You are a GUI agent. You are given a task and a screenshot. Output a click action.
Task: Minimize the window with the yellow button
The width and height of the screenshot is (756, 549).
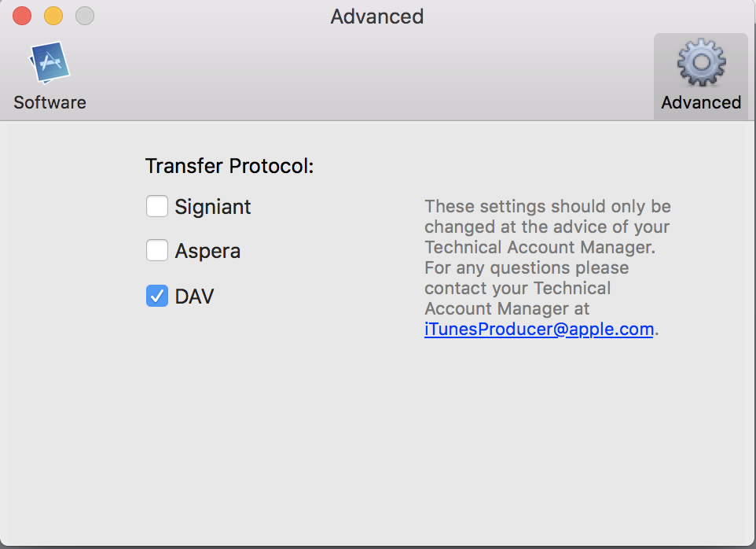coord(53,16)
